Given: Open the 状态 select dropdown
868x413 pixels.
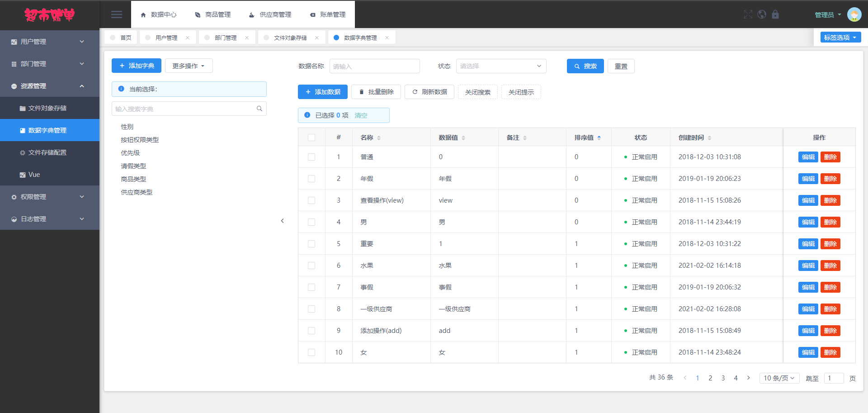Looking at the screenshot, I should (x=501, y=66).
